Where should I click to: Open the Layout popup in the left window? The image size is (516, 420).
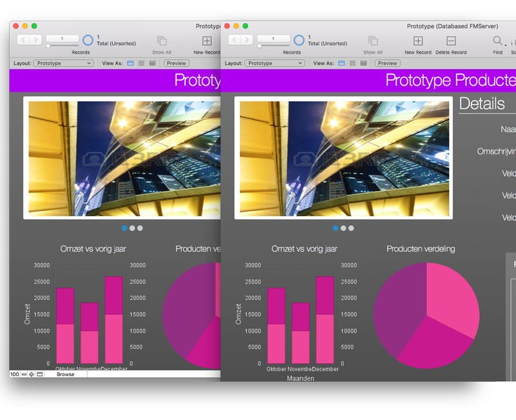pyautogui.click(x=63, y=63)
